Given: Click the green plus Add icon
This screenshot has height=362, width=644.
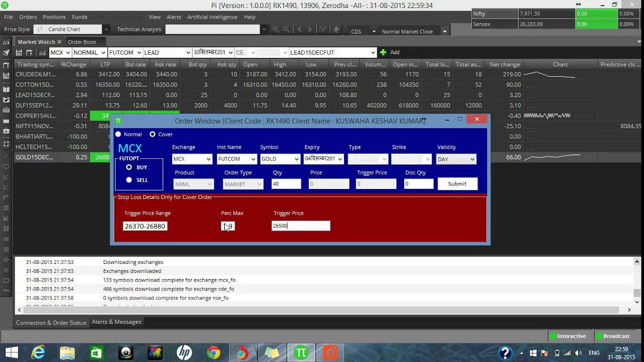Looking at the screenshot, I should coord(383,52).
